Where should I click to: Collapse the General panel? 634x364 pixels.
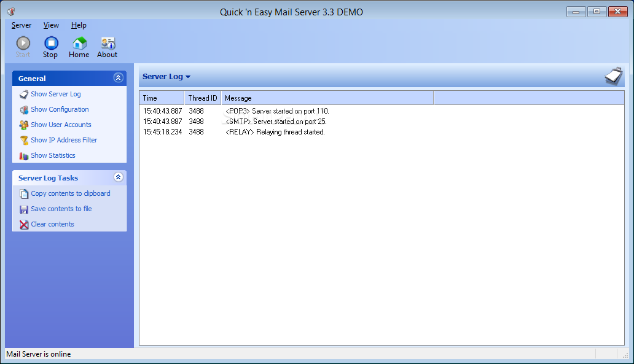tap(118, 77)
